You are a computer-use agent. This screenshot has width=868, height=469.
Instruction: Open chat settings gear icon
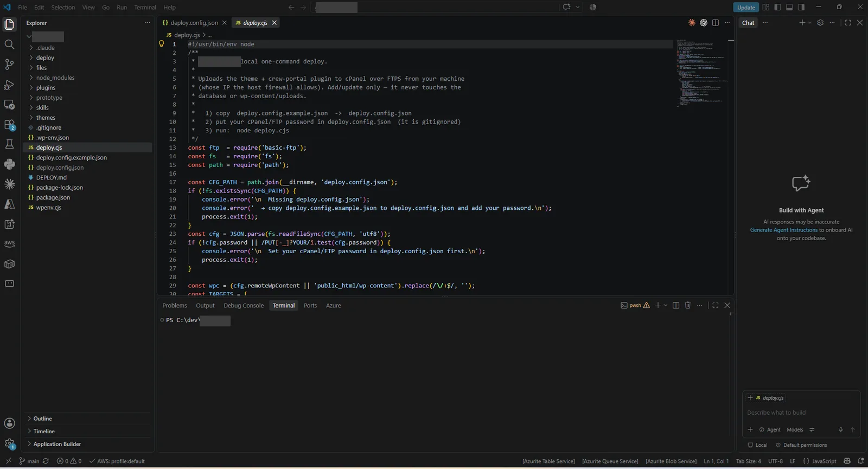[820, 23]
